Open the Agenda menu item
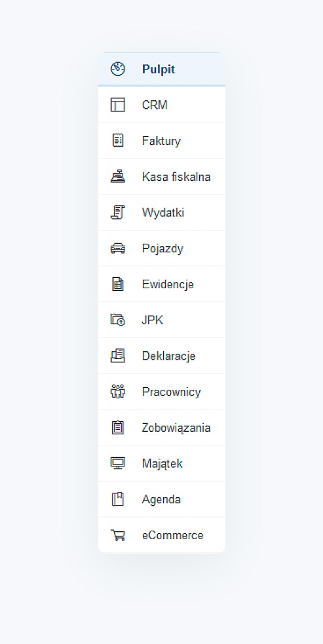Screen dimensions: 323x644 coord(162,499)
